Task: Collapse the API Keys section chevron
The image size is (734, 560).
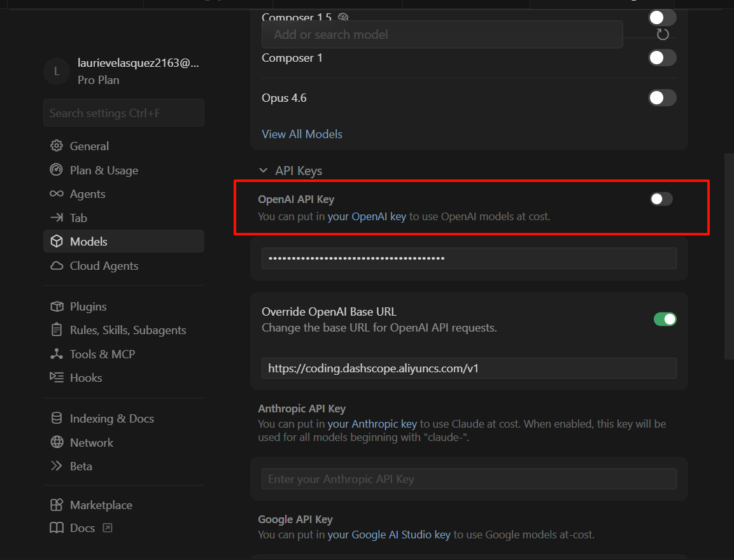Action: (x=264, y=171)
